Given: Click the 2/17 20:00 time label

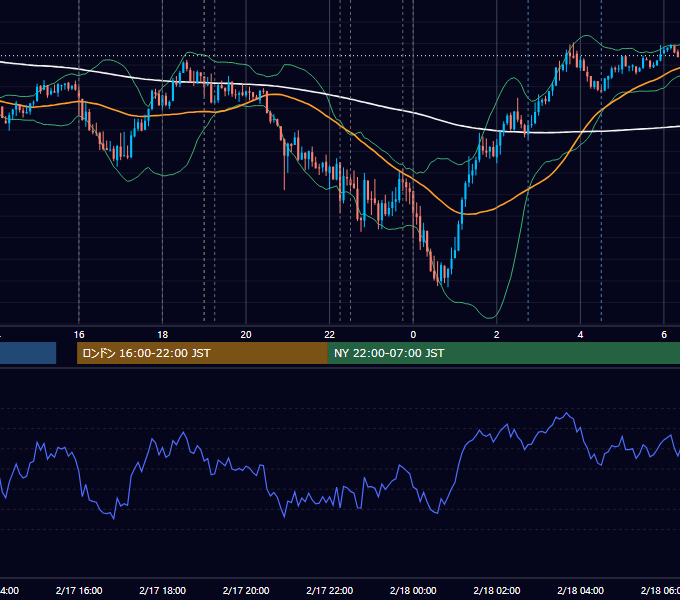Looking at the screenshot, I should [246, 590].
